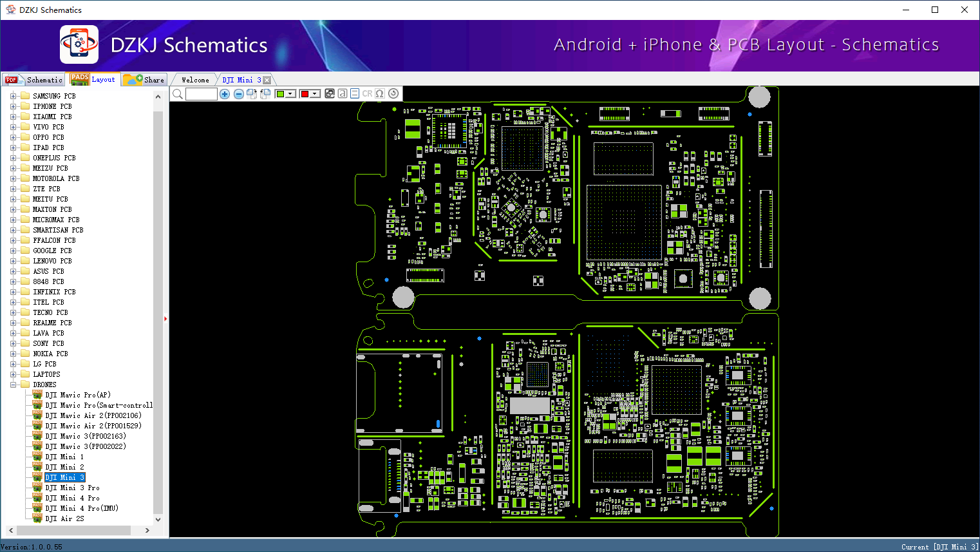
Task: Open DJI Mavic 3(PP002022) layout
Action: (x=86, y=446)
